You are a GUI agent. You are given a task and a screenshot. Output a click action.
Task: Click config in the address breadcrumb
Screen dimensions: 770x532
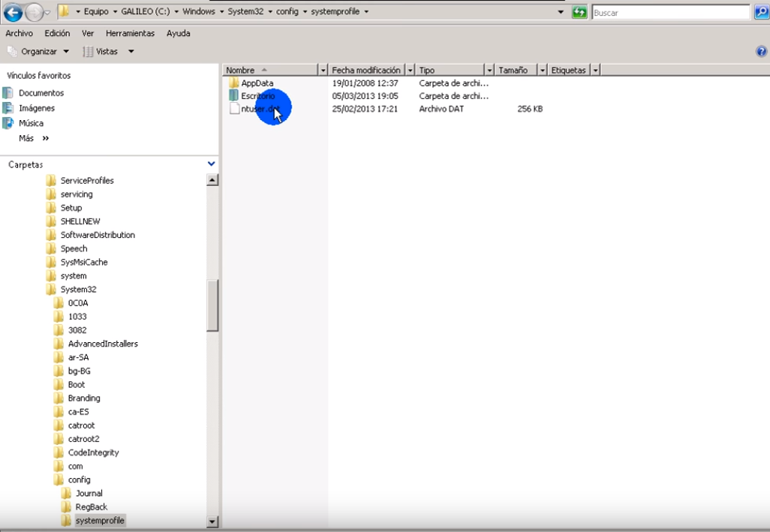(x=287, y=11)
